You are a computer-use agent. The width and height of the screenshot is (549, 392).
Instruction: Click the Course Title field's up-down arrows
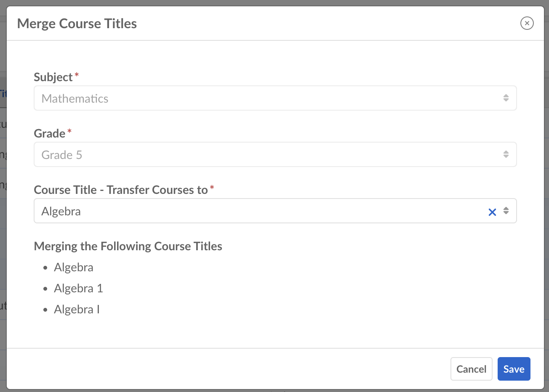(x=506, y=211)
